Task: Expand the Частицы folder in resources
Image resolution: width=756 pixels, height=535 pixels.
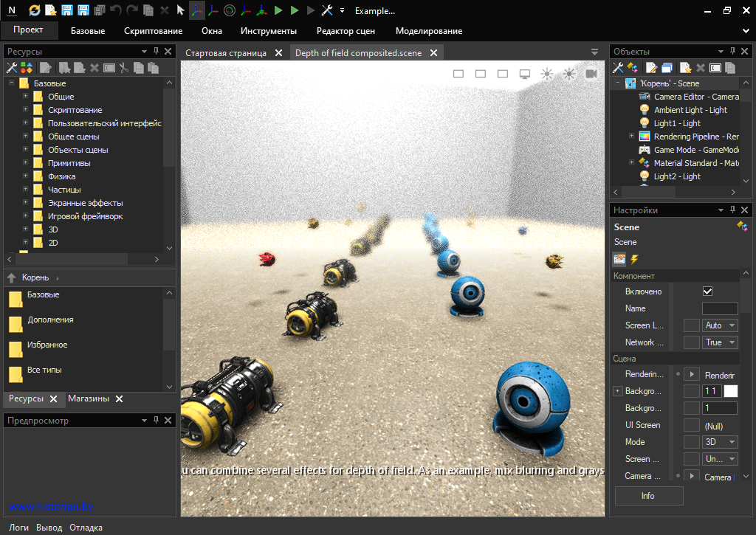Action: 26,190
